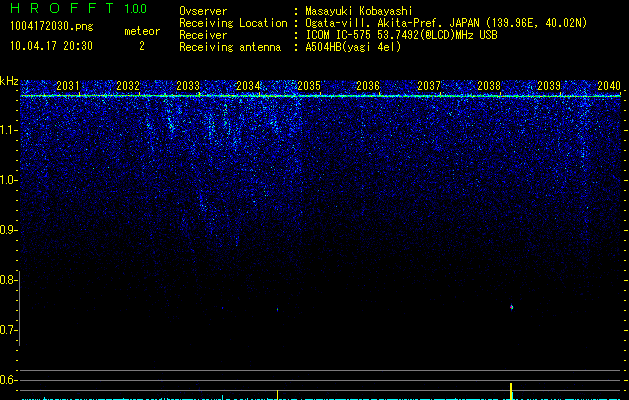
Task: Select Ogata-vill. Akita-Pref. JAPAN location text
Action: tap(446, 23)
